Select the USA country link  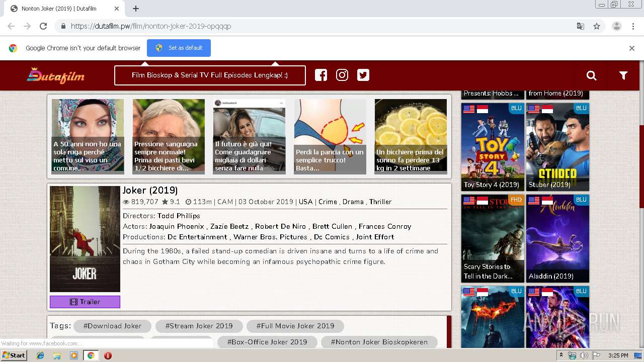305,202
